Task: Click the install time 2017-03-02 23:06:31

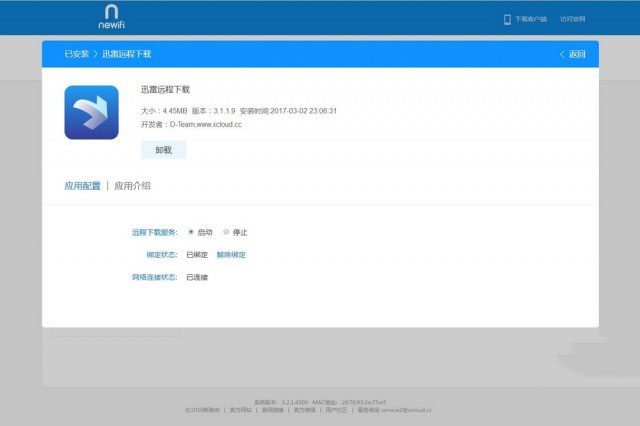Action: (303, 111)
